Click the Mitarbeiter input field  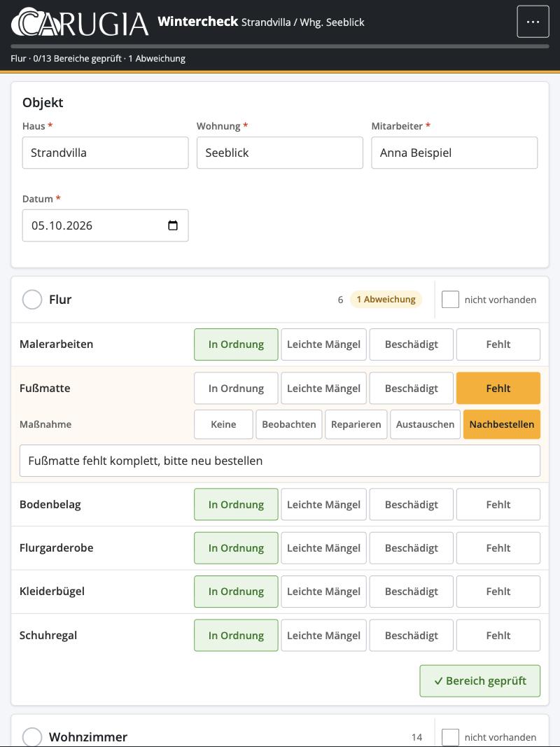[x=455, y=153]
